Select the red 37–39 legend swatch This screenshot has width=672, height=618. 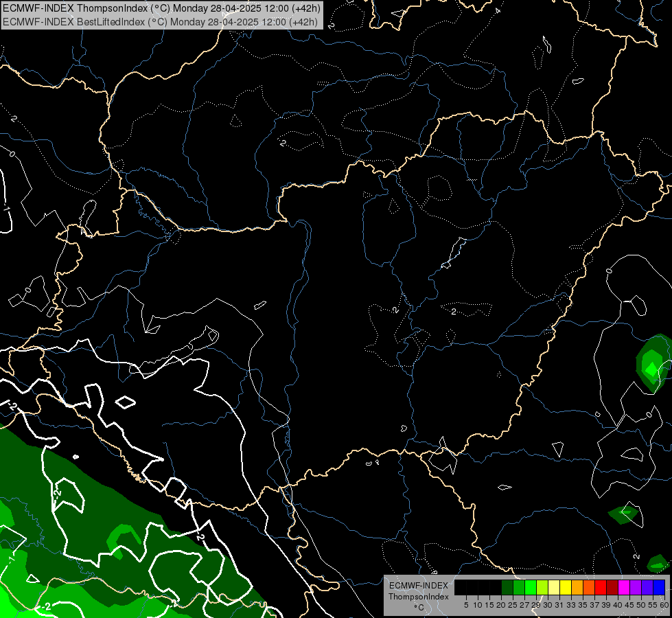point(601,587)
